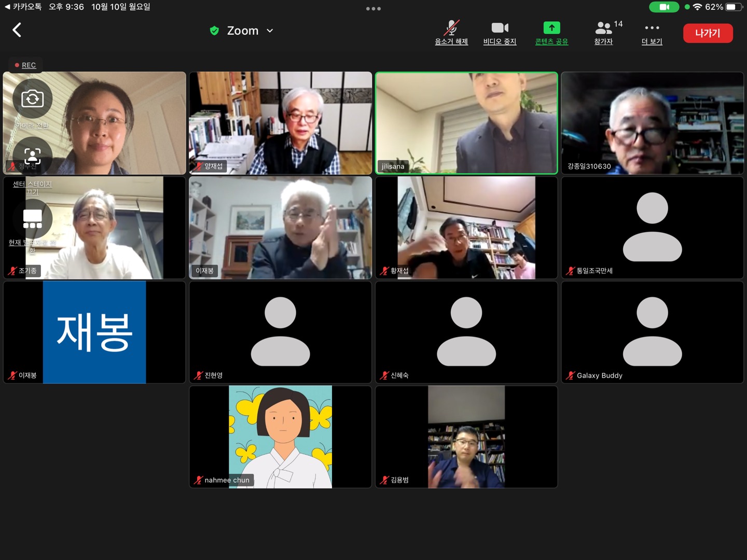Viewport: 747px width, 560px height.
Task: Click muted mic icon beside 통일조국만세
Action: [x=571, y=271]
